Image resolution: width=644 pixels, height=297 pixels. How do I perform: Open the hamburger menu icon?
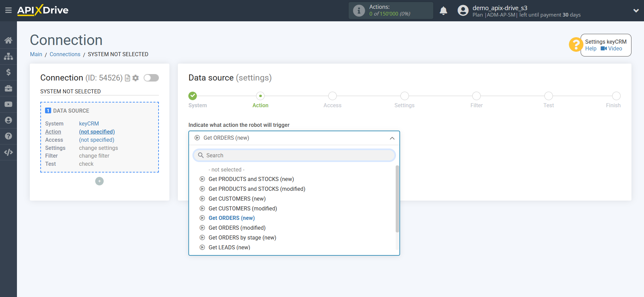8,10
